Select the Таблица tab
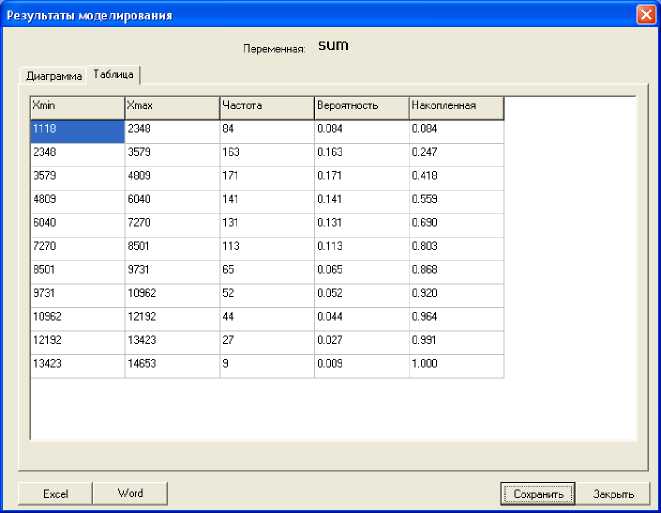This screenshot has width=661, height=513. tap(114, 74)
